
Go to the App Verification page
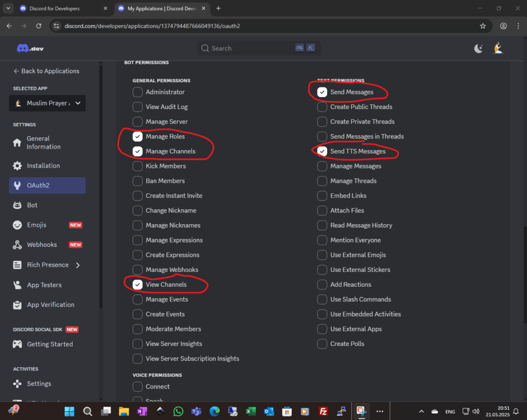coord(47,305)
